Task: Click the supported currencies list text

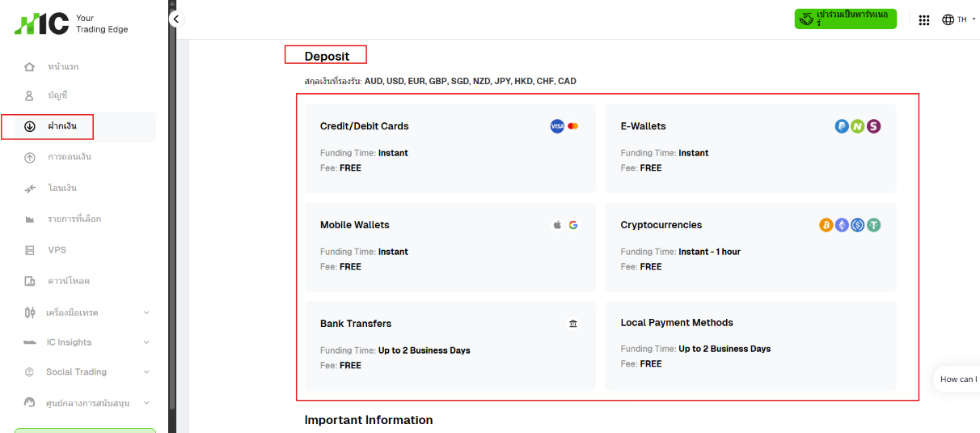Action: click(x=471, y=82)
